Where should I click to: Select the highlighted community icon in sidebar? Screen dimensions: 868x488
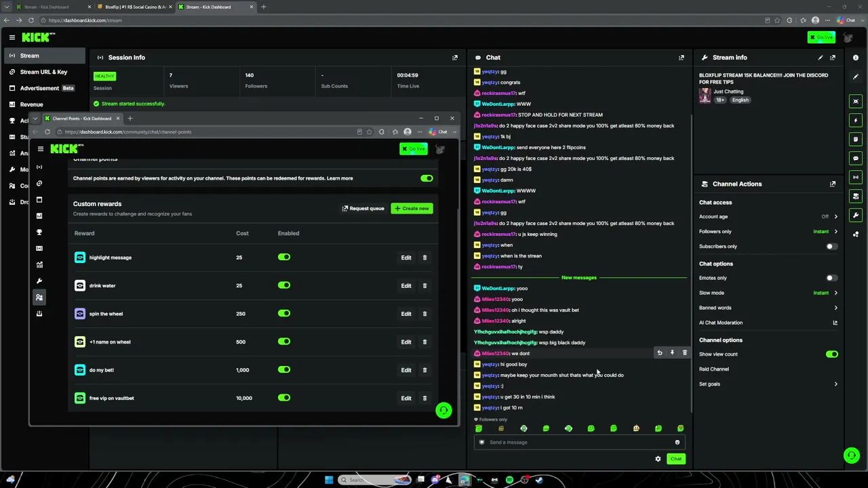[39, 297]
